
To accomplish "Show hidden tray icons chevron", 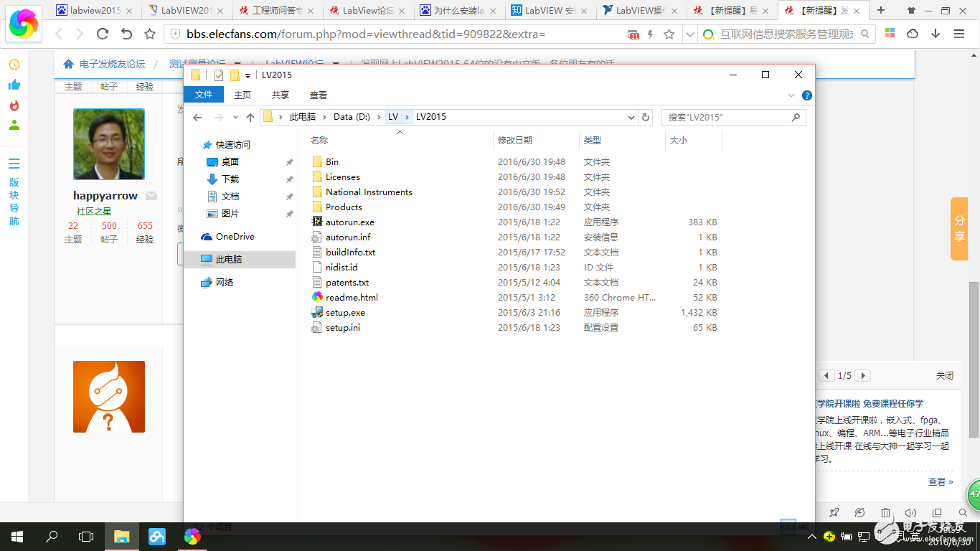I will (x=811, y=536).
